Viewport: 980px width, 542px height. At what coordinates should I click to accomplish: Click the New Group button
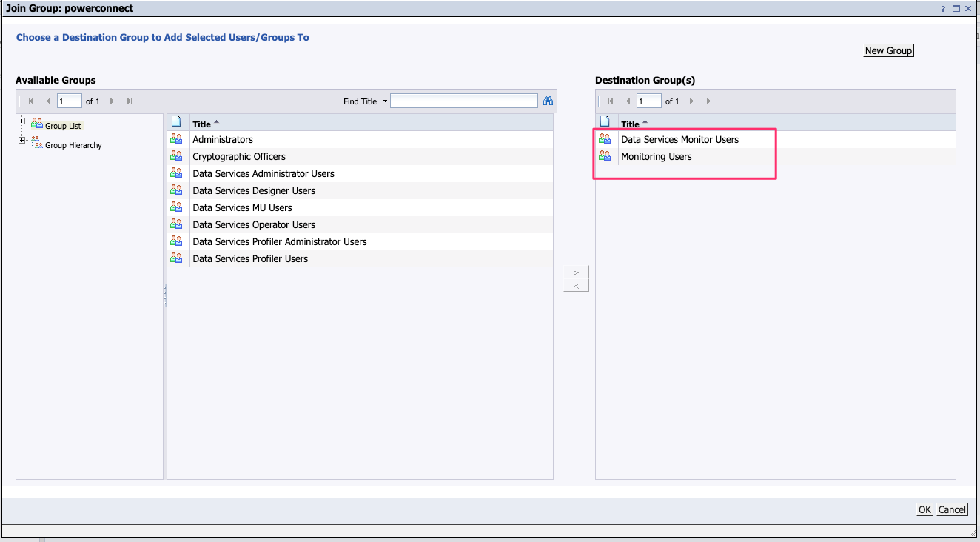pos(888,51)
